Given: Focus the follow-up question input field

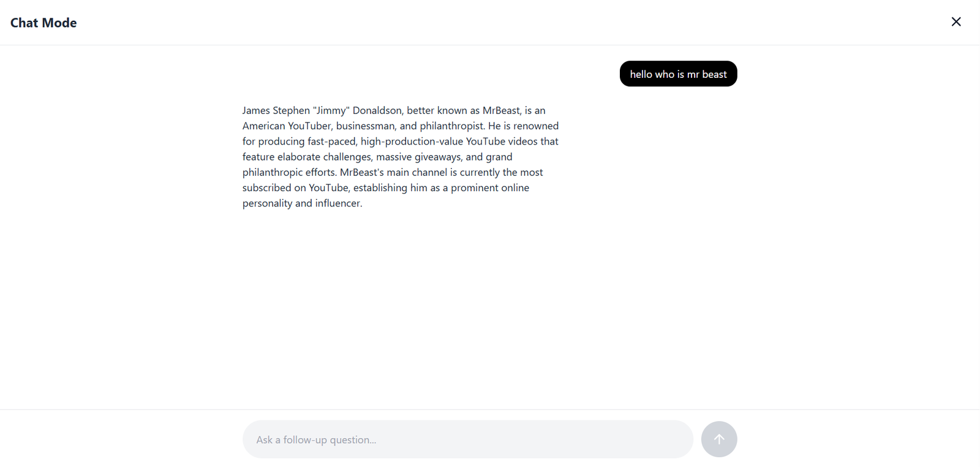Looking at the screenshot, I should click(467, 439).
